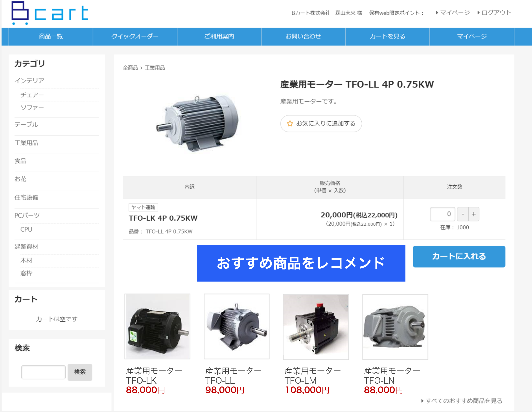Image resolution: width=532 pixels, height=412 pixels.
Task: Open マイページ in blue navigation bar
Action: 472,37
